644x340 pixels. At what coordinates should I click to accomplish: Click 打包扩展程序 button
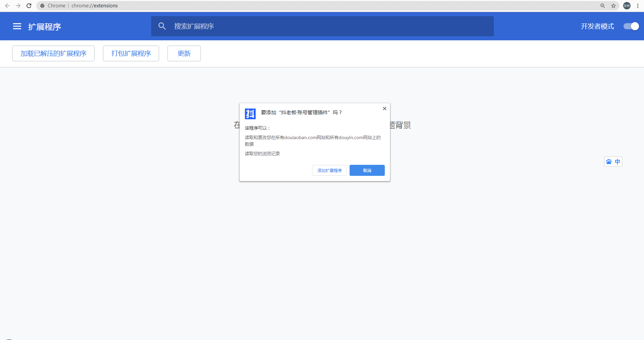[x=131, y=53]
